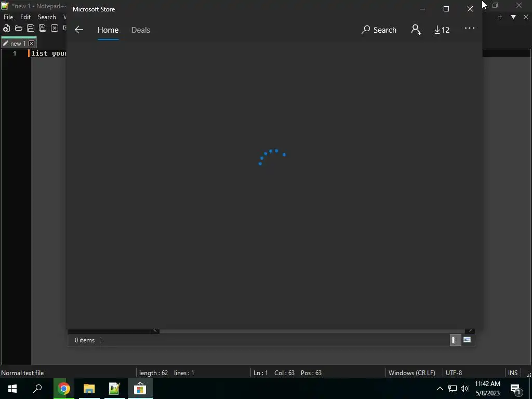Click 'UTF-8' encoding in status bar
532x399 pixels.
pos(454,373)
